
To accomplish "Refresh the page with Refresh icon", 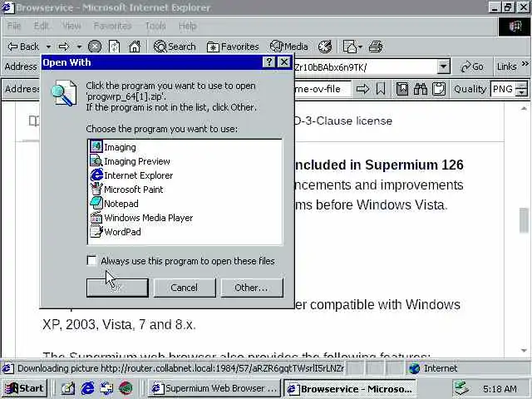I will (115, 47).
